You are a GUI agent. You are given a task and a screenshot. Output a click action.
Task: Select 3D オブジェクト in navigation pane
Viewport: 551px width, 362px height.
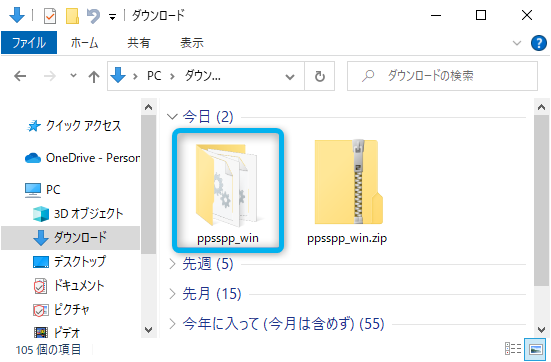click(78, 214)
